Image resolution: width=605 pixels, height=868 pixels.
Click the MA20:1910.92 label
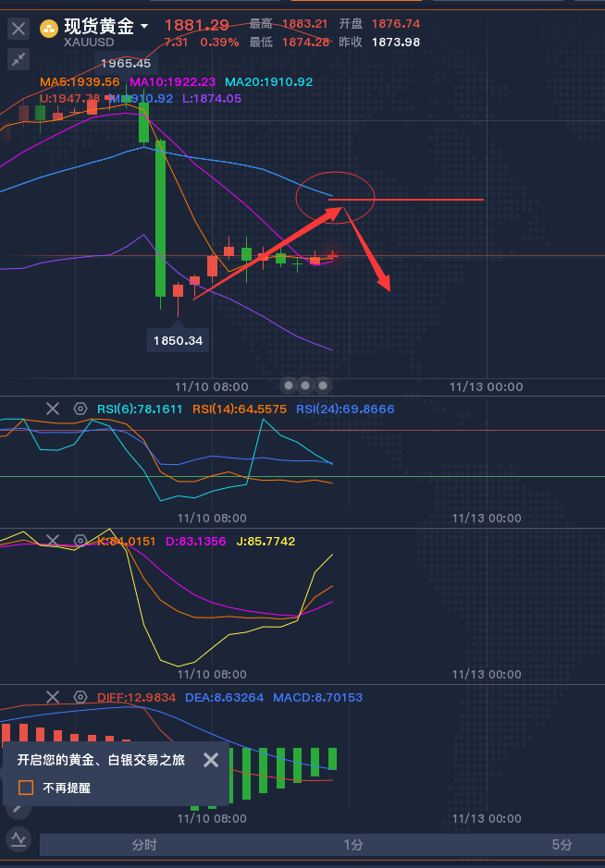point(268,82)
